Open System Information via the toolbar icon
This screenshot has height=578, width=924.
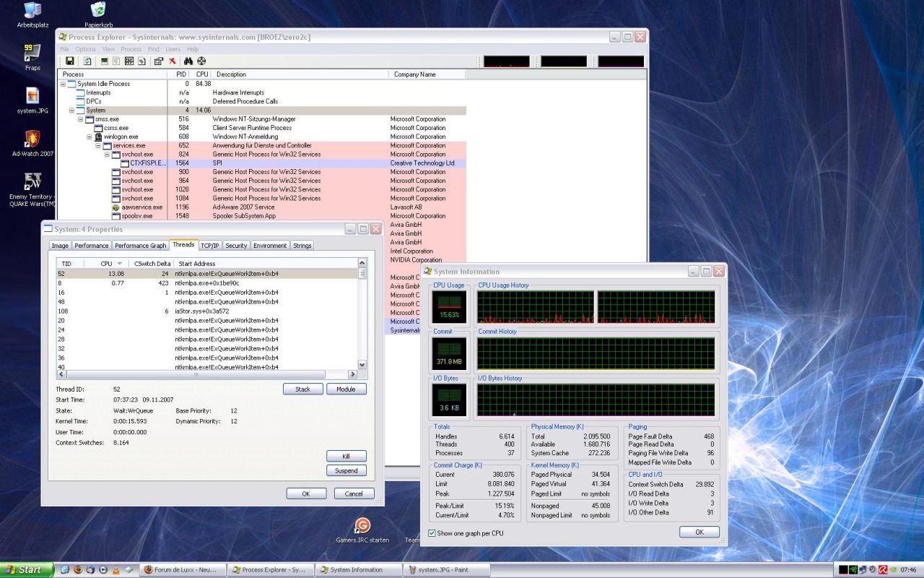(x=105, y=61)
